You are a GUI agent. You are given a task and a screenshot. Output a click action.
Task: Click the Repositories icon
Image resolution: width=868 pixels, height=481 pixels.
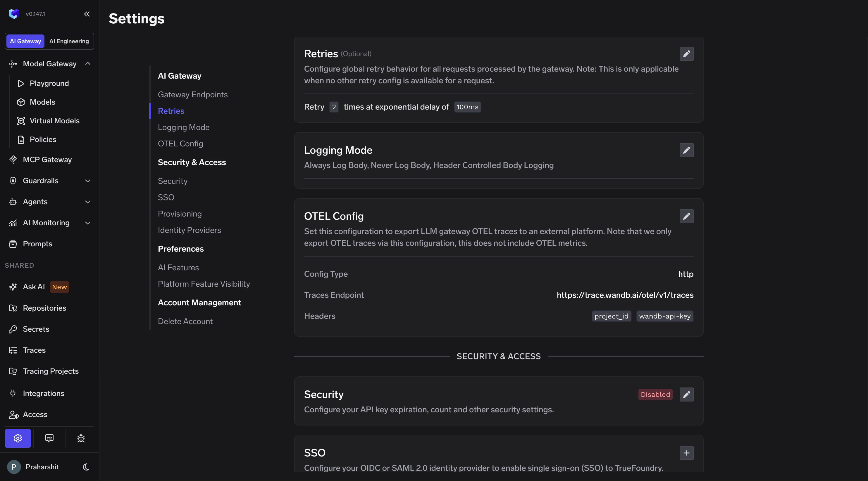click(x=13, y=308)
